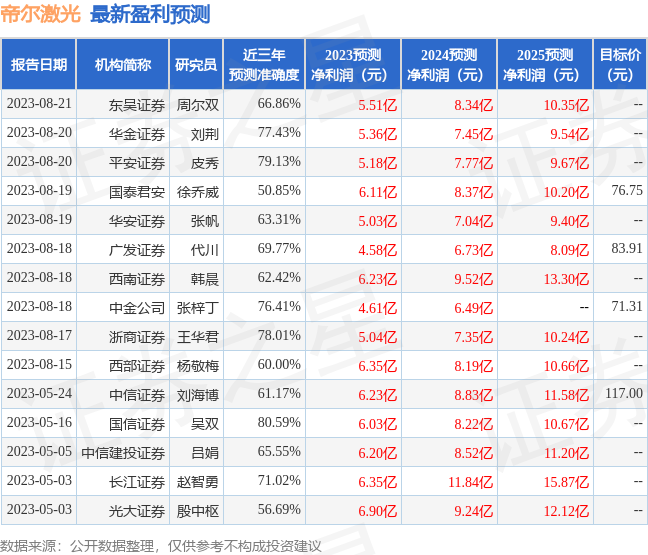Select the 2024预测净利润 column header

449,64
